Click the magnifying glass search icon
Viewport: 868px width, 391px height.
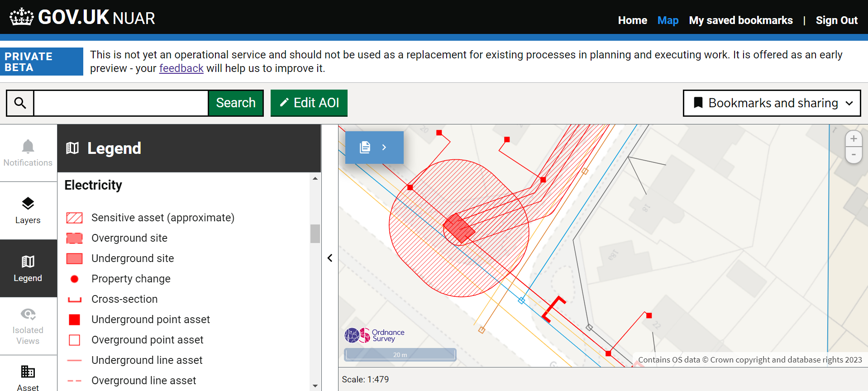click(20, 103)
